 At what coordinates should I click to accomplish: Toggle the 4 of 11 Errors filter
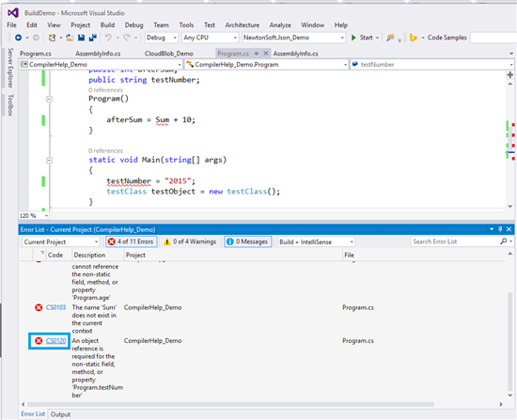point(132,241)
